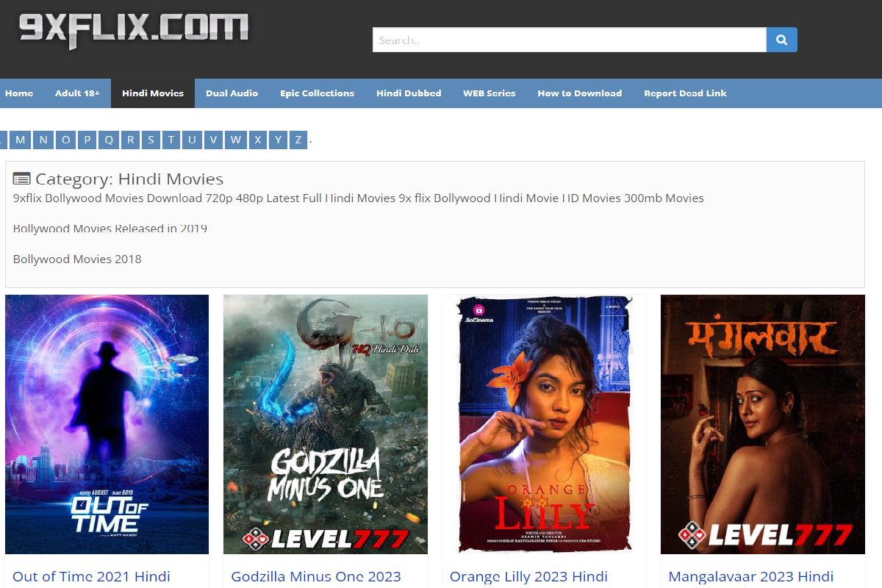The height and width of the screenshot is (588, 882).
Task: Click the Bollywood Movies 2018 text
Action: click(x=77, y=259)
